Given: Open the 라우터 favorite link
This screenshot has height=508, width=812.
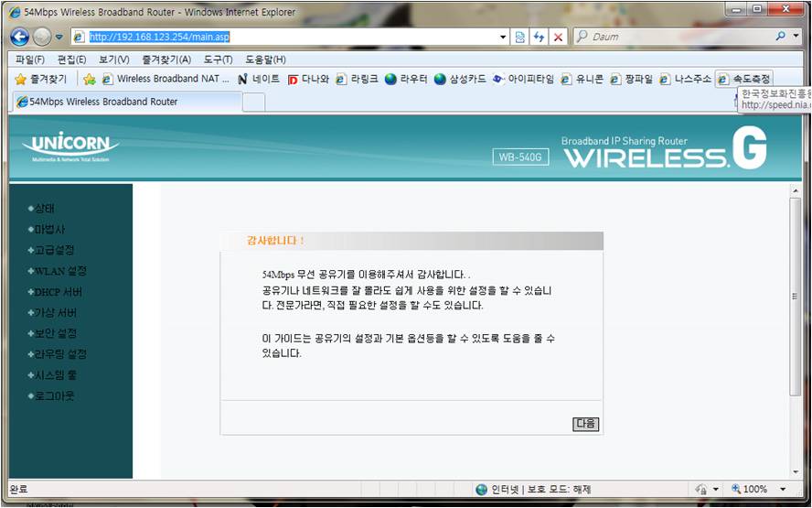Looking at the screenshot, I should [x=407, y=80].
